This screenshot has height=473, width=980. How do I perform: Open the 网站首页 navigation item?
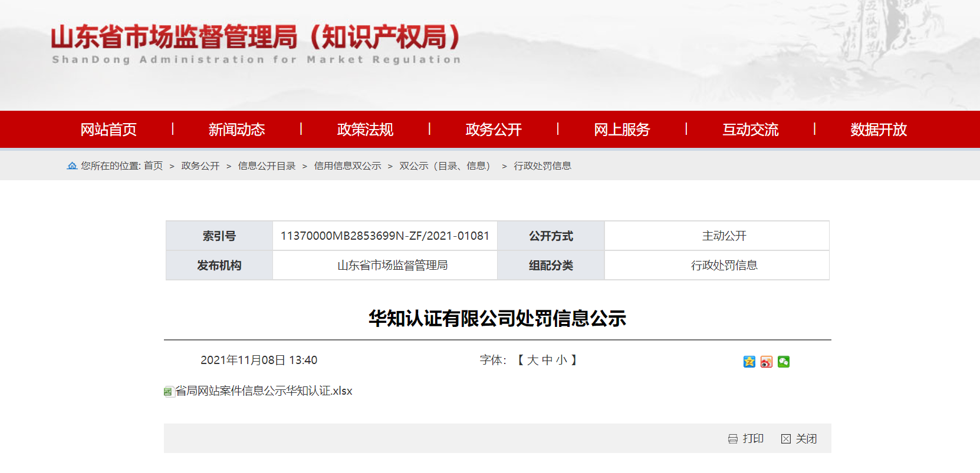pos(108,130)
